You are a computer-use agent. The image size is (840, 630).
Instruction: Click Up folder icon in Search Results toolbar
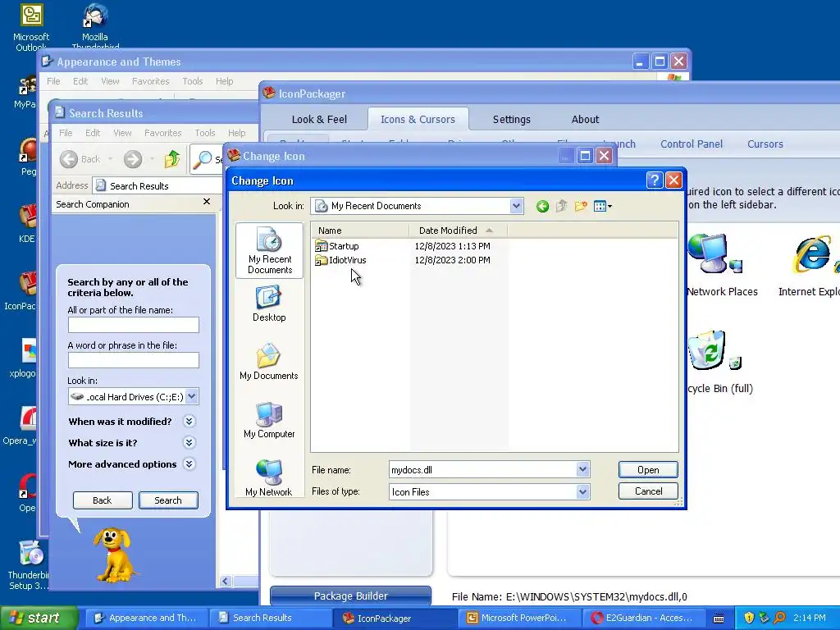[x=172, y=159]
